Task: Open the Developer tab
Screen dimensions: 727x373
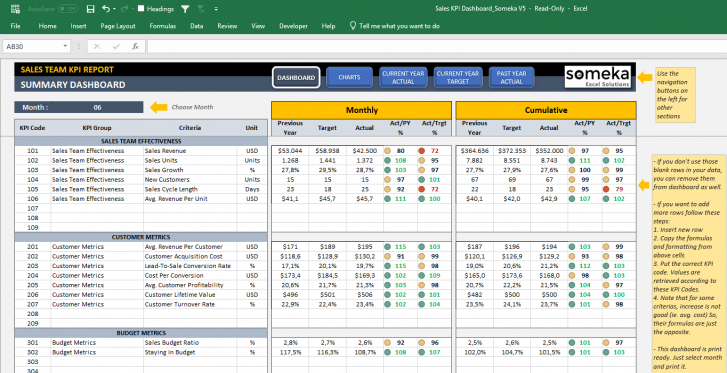Action: tap(293, 26)
